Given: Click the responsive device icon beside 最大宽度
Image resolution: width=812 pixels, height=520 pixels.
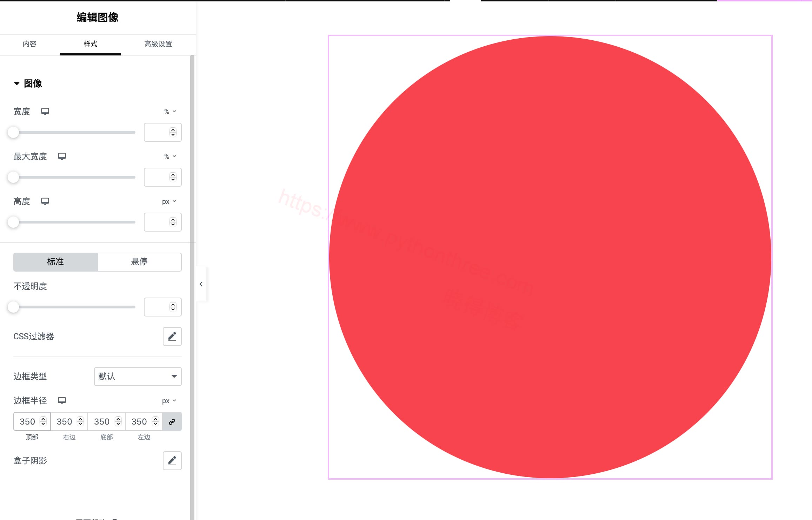Looking at the screenshot, I should [62, 156].
